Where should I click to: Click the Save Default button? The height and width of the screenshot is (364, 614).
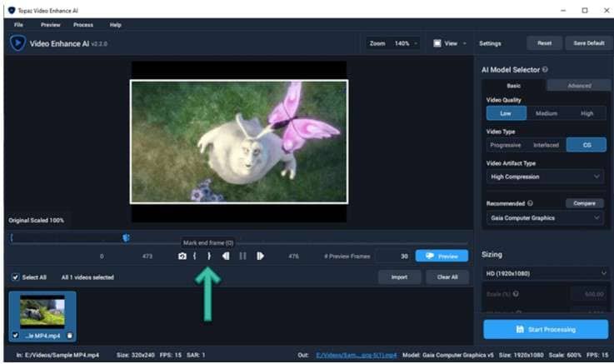click(x=588, y=43)
